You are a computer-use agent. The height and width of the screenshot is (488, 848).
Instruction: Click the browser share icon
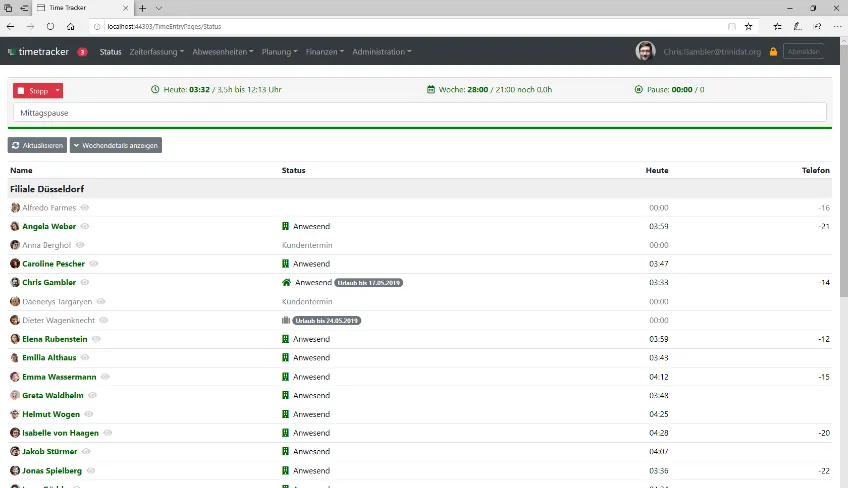817,27
